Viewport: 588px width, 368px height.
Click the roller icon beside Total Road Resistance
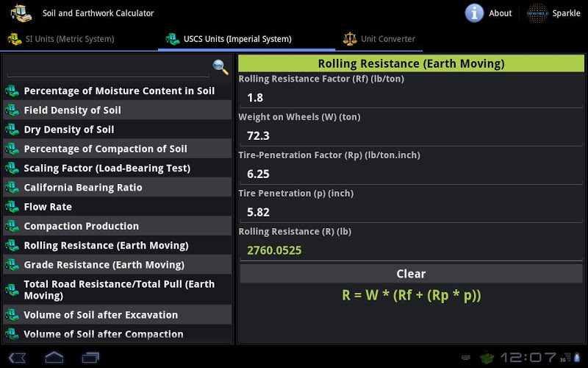pos(12,290)
